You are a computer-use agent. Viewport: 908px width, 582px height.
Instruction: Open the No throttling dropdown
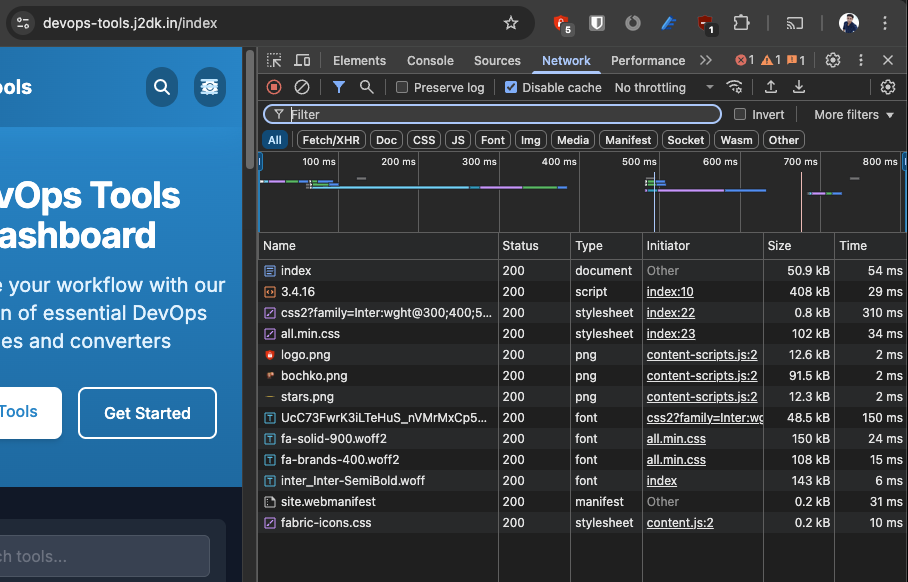point(664,88)
